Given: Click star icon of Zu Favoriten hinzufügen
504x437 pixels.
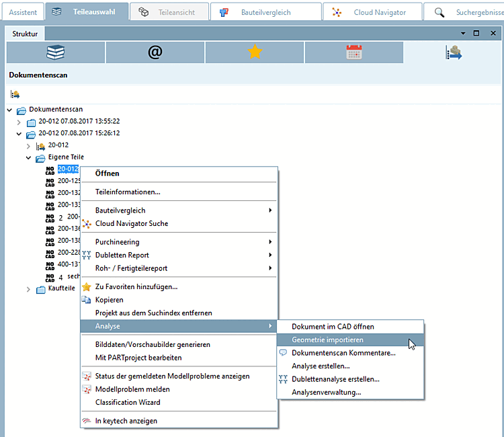Looking at the screenshot, I should pyautogui.click(x=87, y=287).
